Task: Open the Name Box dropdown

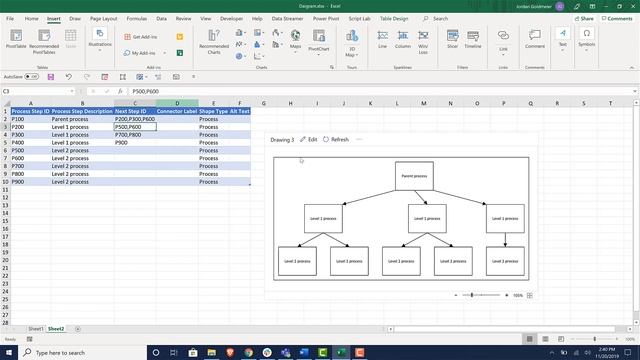Action: 72,91
